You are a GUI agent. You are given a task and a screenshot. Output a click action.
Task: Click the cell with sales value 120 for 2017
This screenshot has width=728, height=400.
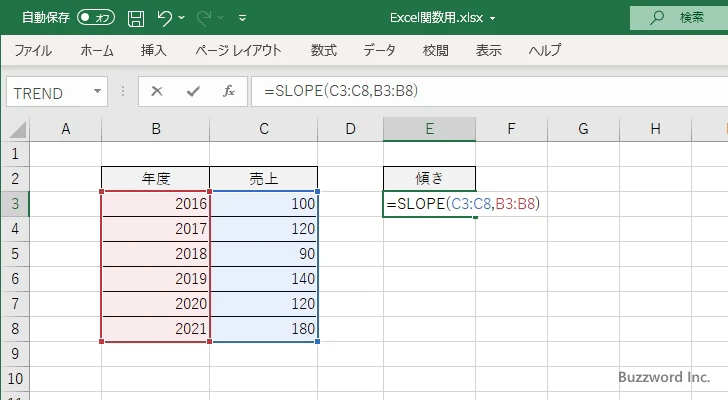(264, 229)
